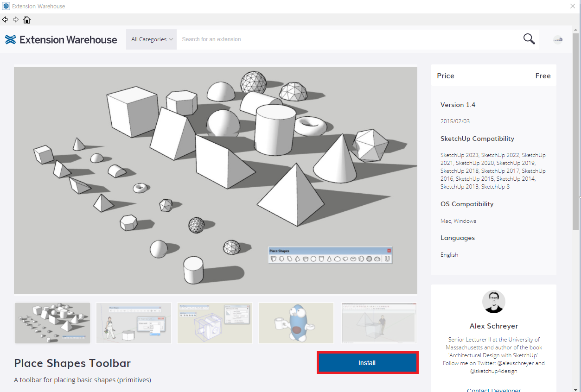Select the third thumbnail with wireframe box
The image size is (581, 392).
click(215, 323)
